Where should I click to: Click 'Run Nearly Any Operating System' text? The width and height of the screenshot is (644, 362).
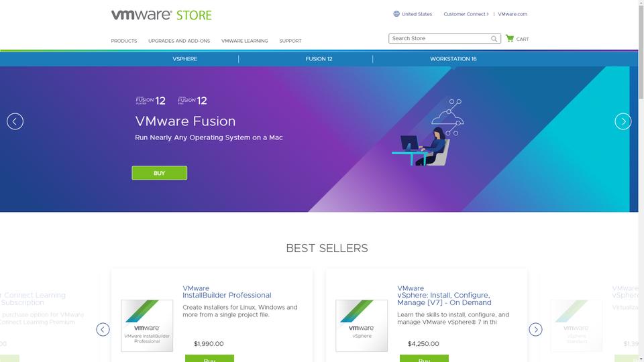(x=209, y=137)
